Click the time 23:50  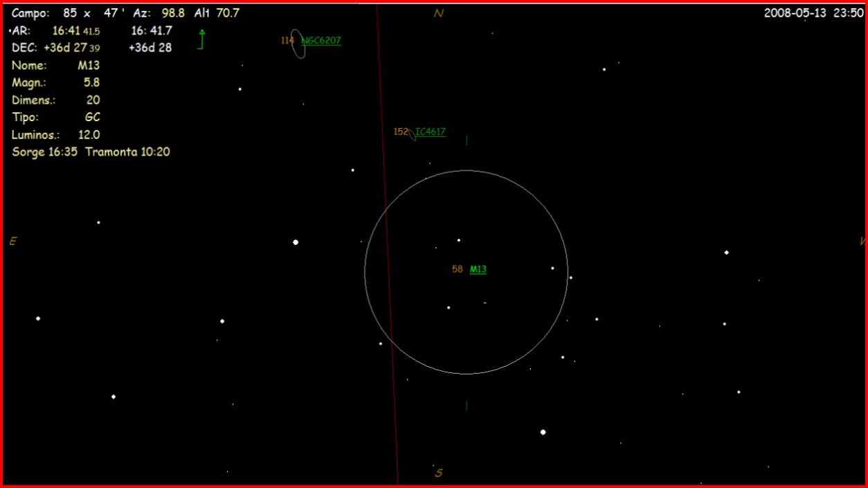[x=848, y=13]
